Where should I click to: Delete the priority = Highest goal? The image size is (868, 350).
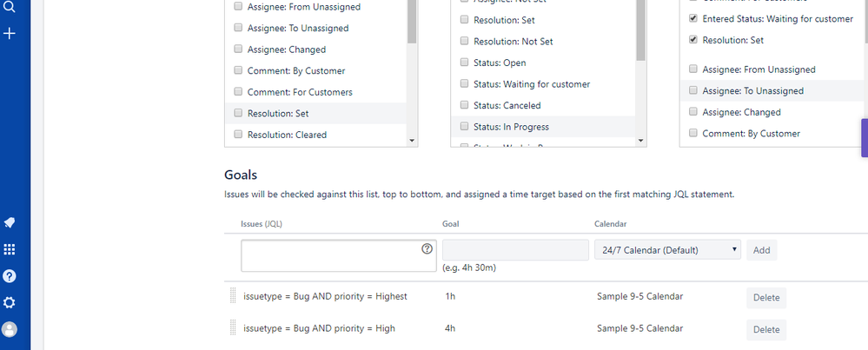tap(765, 297)
